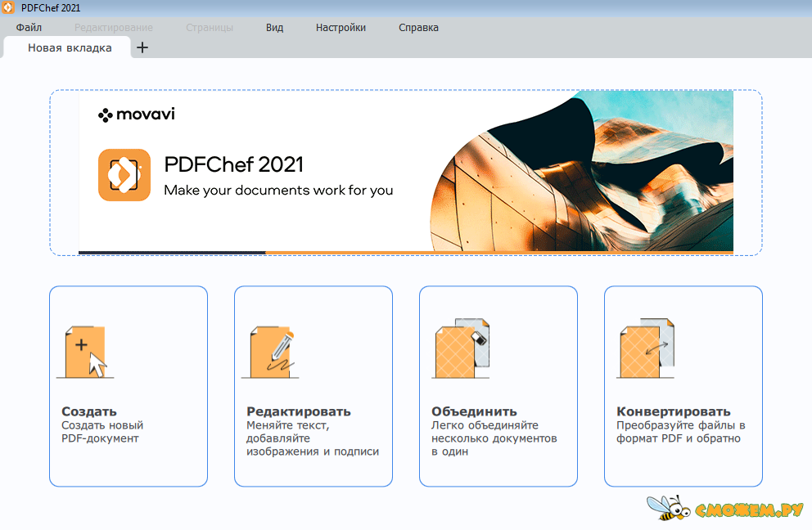Click the Объединить card title
Image resolution: width=812 pixels, height=530 pixels.
tap(474, 411)
